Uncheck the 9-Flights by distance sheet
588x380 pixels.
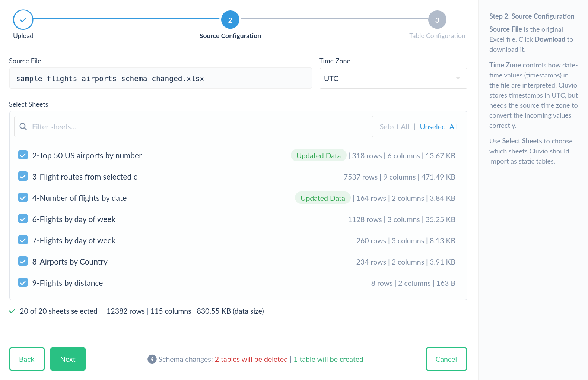[x=23, y=283]
